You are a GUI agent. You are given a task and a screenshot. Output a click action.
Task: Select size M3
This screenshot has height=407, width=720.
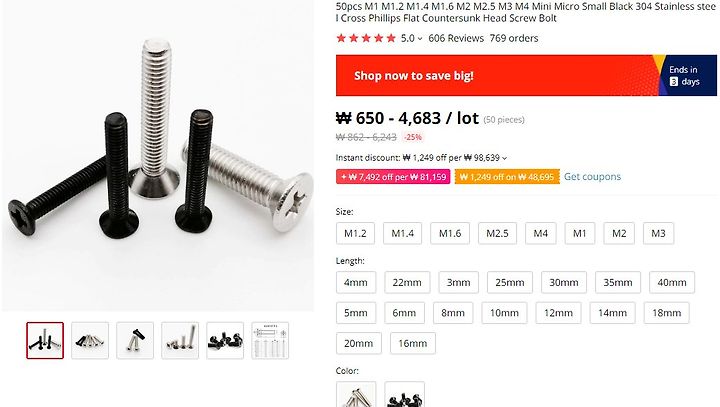coord(658,233)
